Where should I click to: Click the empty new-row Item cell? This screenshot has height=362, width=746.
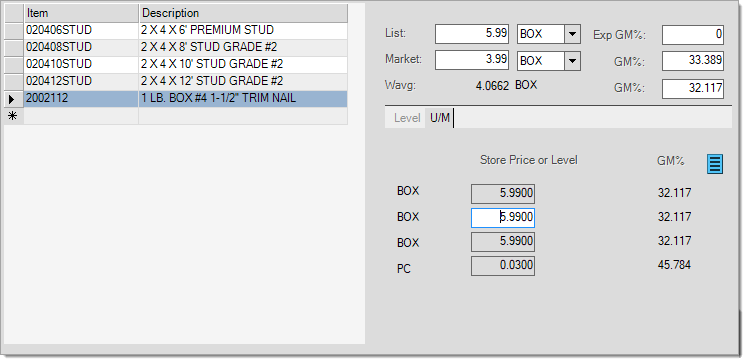81,116
